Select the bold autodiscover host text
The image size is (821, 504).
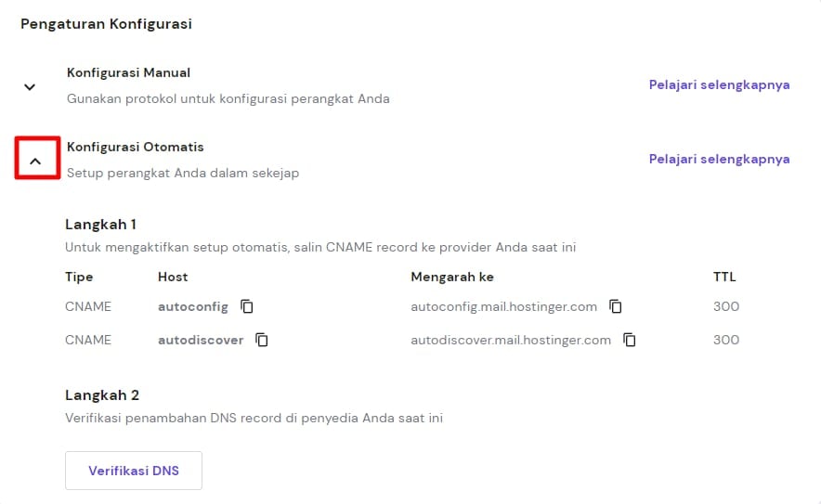point(201,340)
